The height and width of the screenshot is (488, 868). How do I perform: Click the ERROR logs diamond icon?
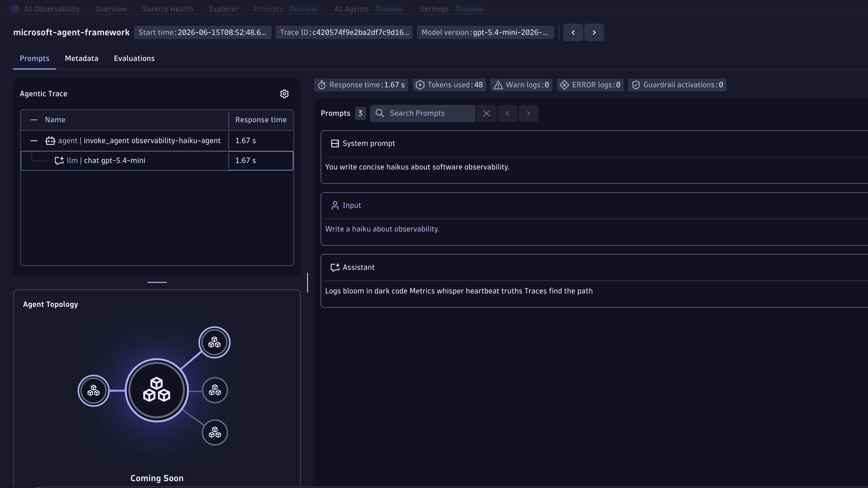tap(564, 85)
